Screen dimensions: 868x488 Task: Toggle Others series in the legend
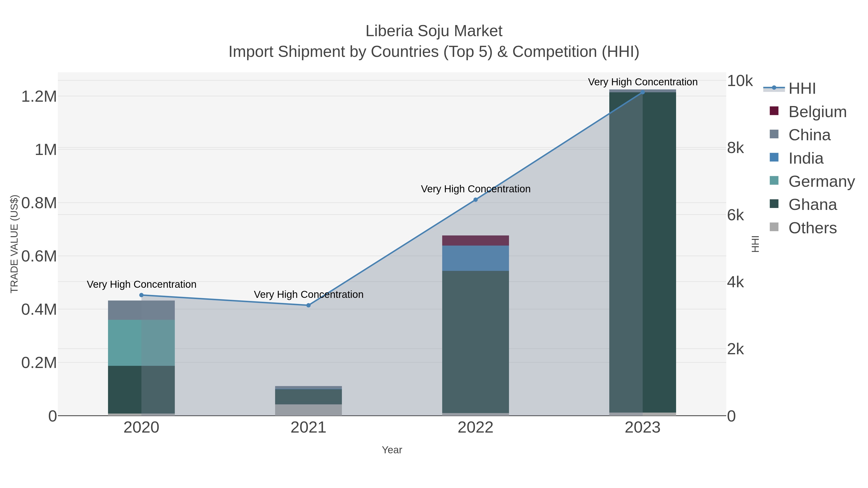coord(803,228)
